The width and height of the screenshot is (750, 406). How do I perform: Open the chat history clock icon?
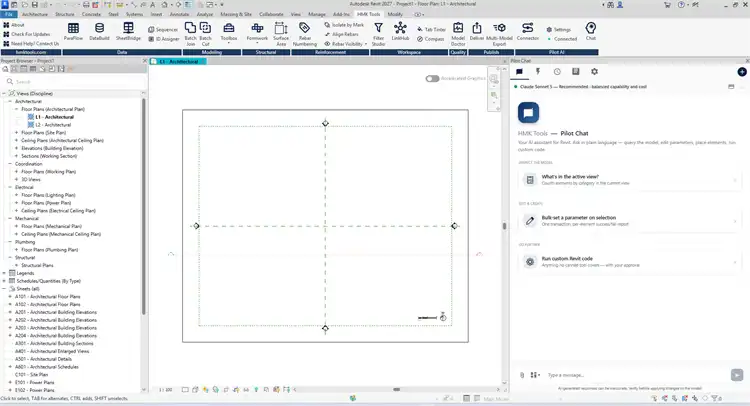(557, 72)
